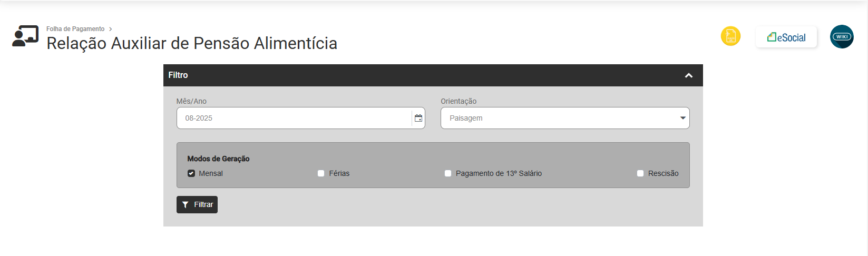868x256 pixels.
Task: Open the Orientação dropdown showing Paisagem
Action: tap(559, 118)
